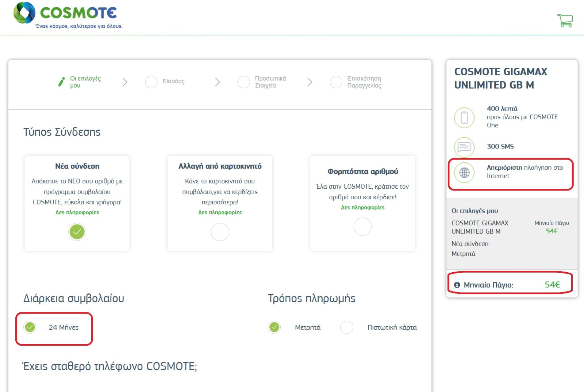Click the 54€ value under Μηνιαίο Πάγιο column
This screenshot has width=584, height=392.
point(552,231)
